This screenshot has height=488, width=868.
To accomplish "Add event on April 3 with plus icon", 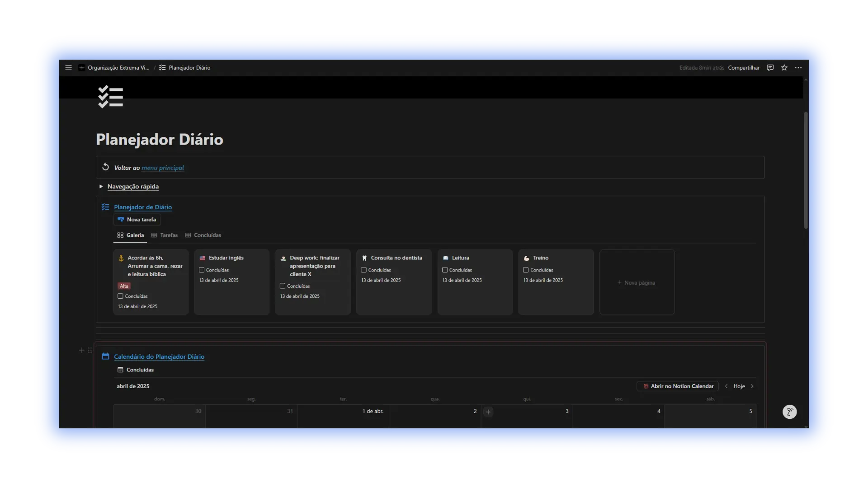I will (x=488, y=412).
